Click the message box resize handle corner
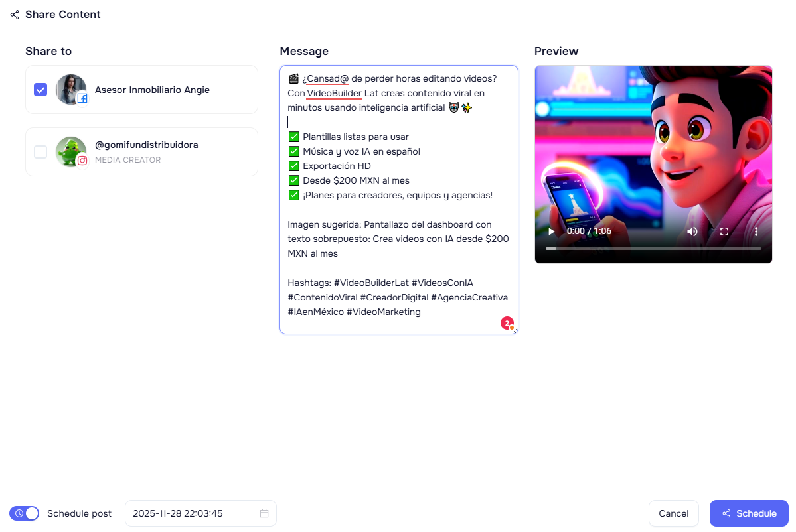The width and height of the screenshot is (796, 532). point(515,330)
